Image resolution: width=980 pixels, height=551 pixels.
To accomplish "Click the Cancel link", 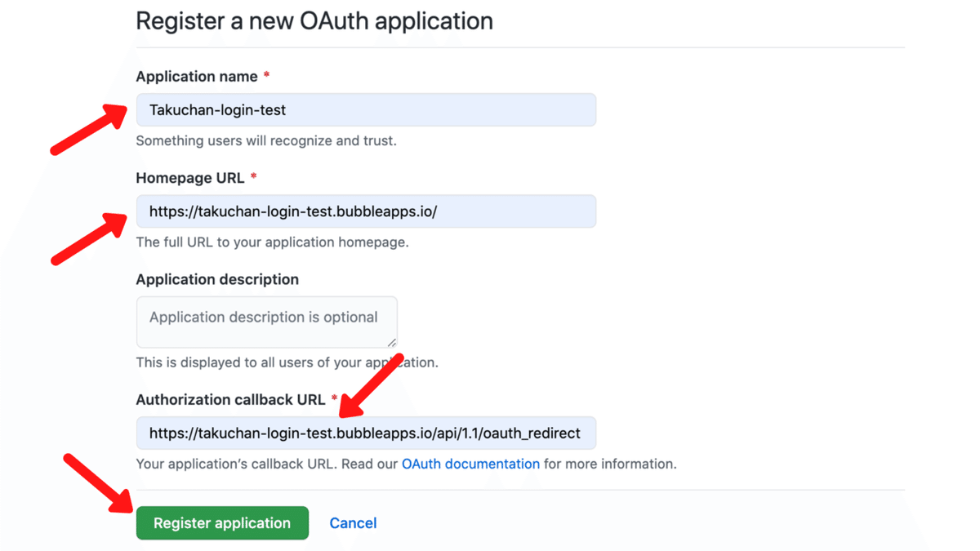I will coord(353,523).
